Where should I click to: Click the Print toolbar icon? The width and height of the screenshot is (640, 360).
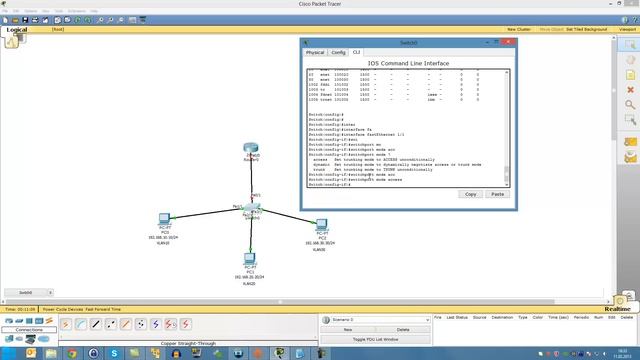pos(35,20)
